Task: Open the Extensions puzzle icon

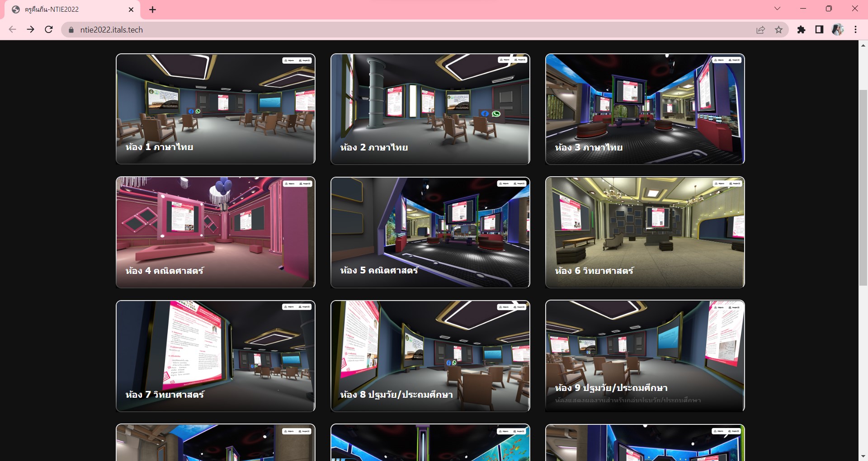Action: [x=801, y=30]
